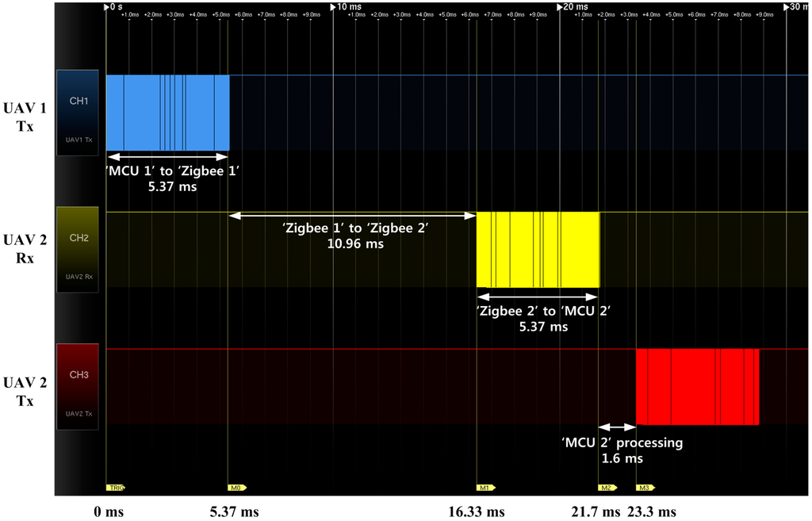Select the M2 marker flag
This screenshot has width=812, height=521.
tap(607, 488)
